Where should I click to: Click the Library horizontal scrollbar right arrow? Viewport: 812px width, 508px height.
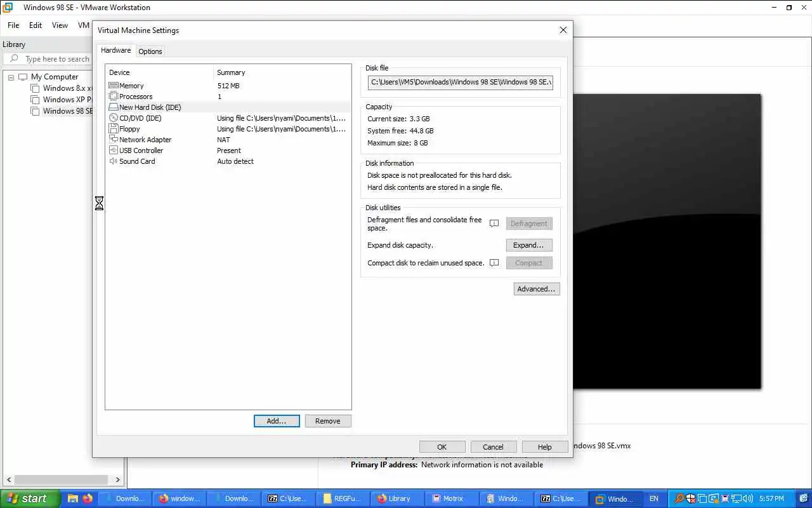(x=117, y=480)
